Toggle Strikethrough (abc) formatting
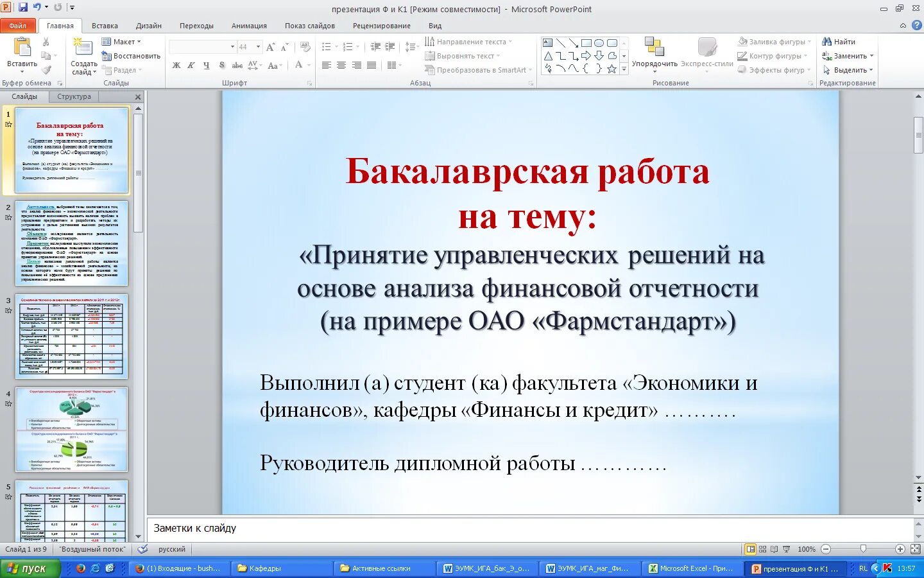This screenshot has height=578, width=924. point(237,66)
